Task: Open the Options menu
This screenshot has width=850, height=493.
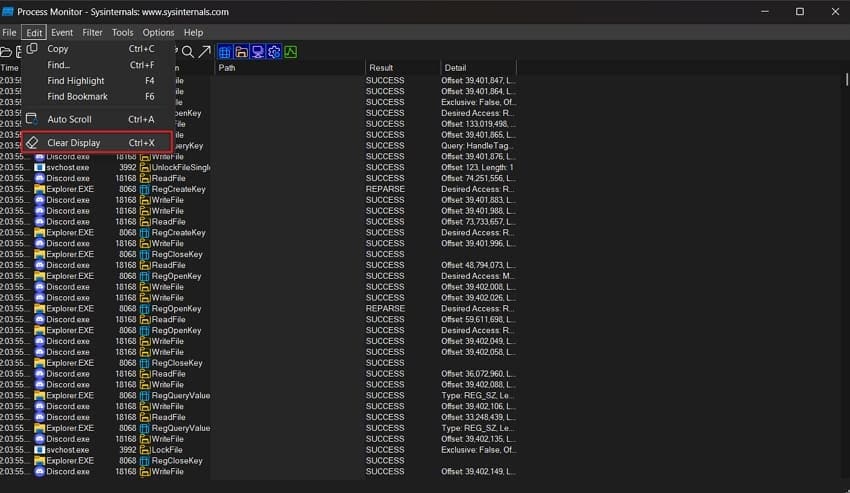Action: pyautogui.click(x=158, y=33)
